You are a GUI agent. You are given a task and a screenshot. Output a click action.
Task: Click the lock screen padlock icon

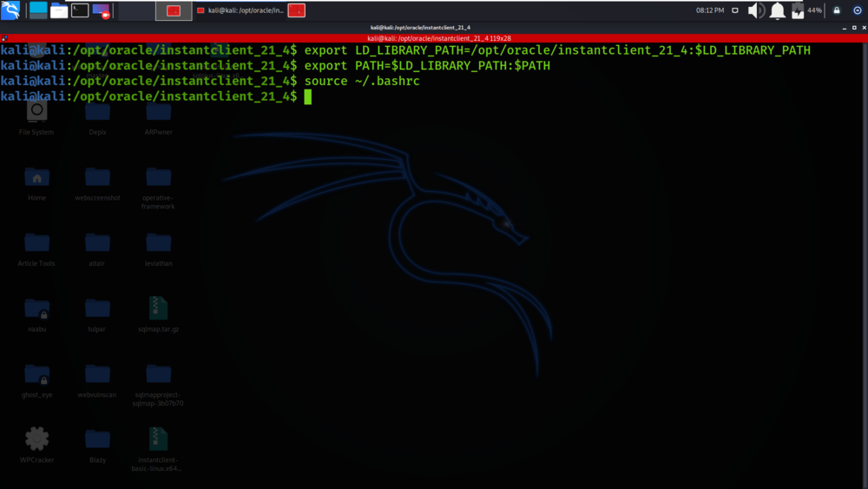coord(837,10)
